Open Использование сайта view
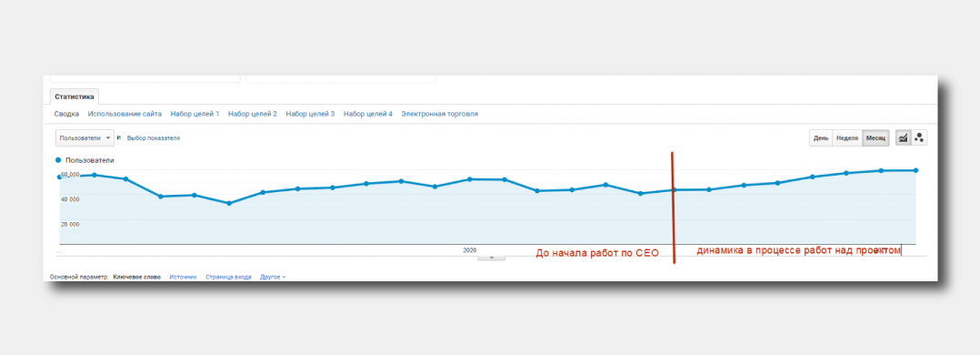980x355 pixels. pos(125,114)
